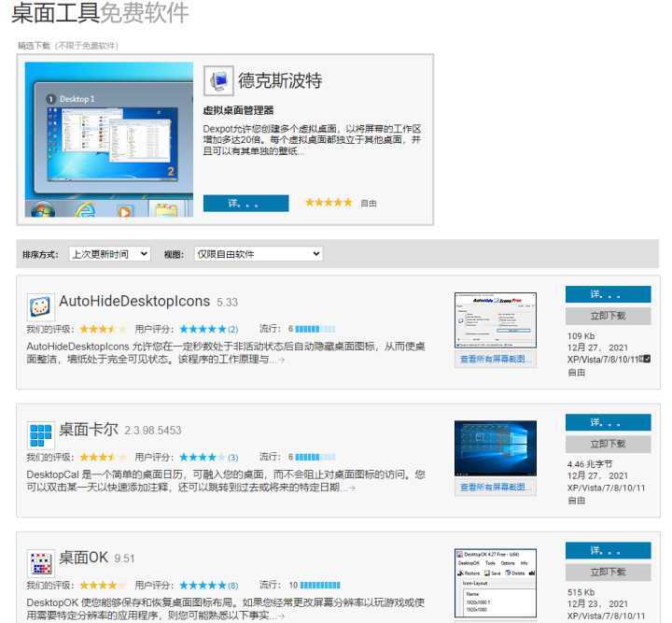Screen dimensions: 672x623
Task: Click AutoHideDesktopIcons user rating stars
Action: (203, 330)
